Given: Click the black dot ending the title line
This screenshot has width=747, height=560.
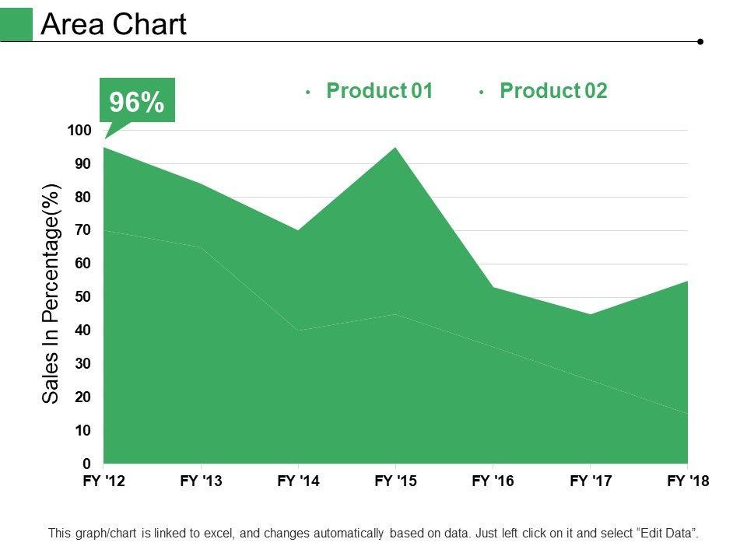Looking at the screenshot, I should pos(701,41).
